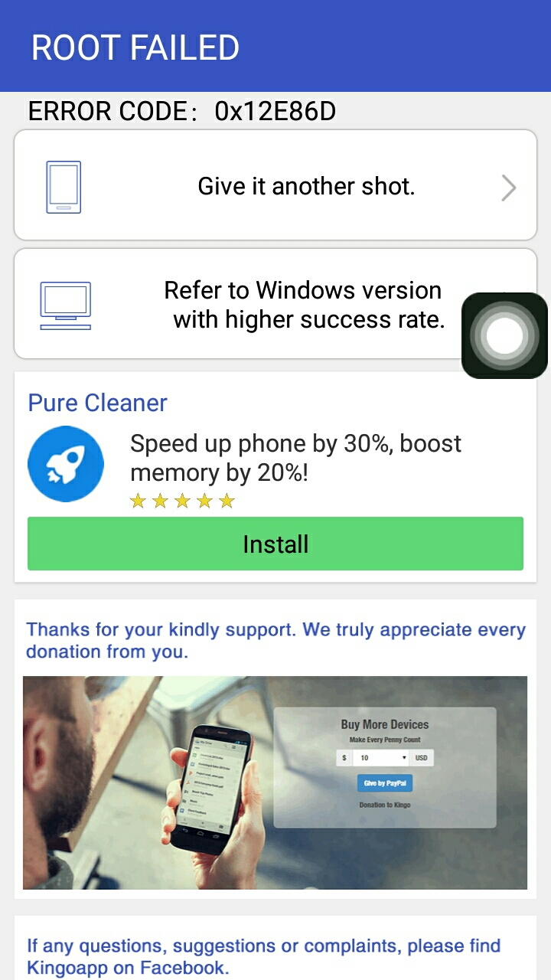Tap the donation banner image
The height and width of the screenshot is (980, 551).
click(275, 782)
